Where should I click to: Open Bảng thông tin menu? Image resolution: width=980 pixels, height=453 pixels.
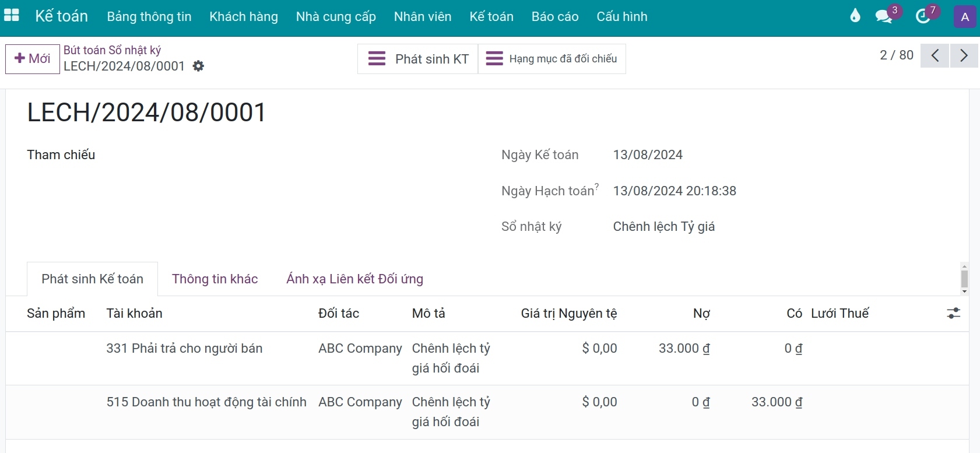click(149, 16)
